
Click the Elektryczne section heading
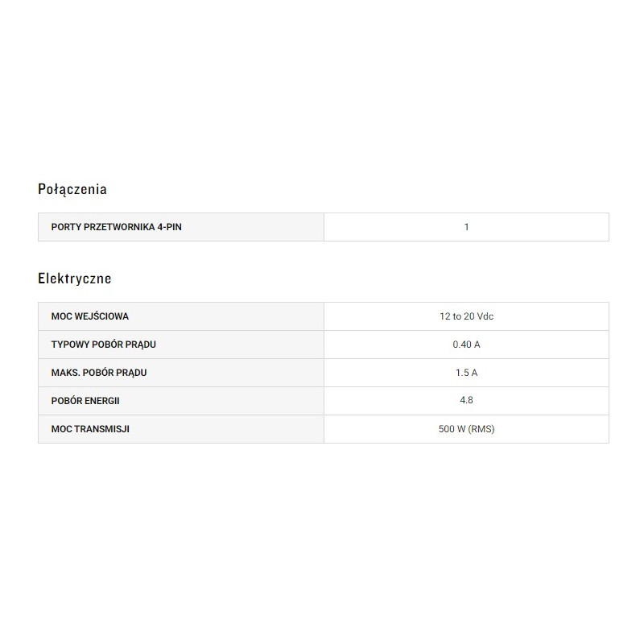(x=75, y=279)
